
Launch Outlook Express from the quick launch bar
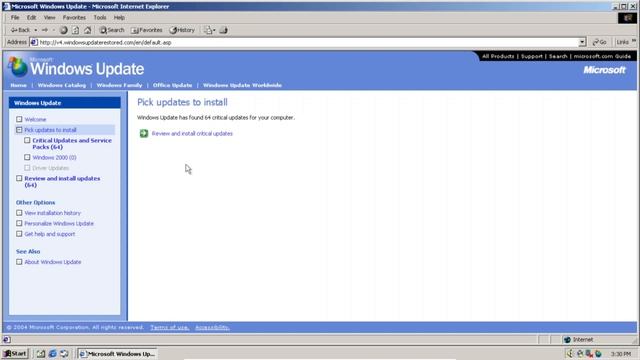pyautogui.click(x=64, y=354)
